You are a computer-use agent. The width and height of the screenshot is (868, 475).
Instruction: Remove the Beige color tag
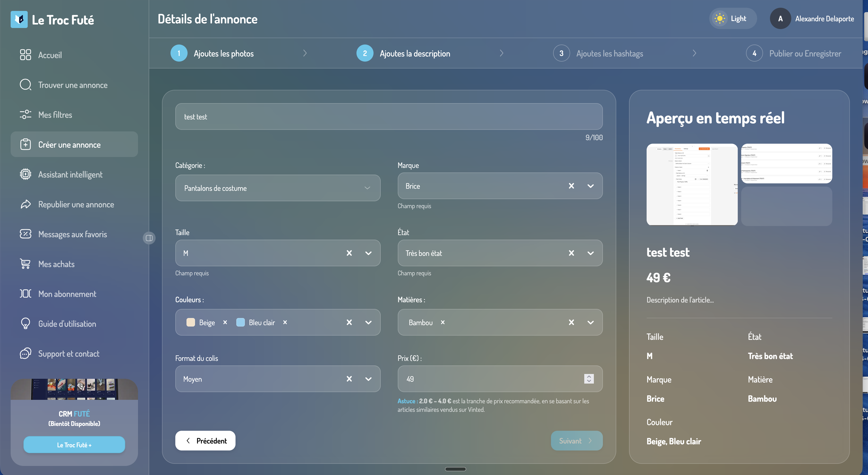[225, 322]
